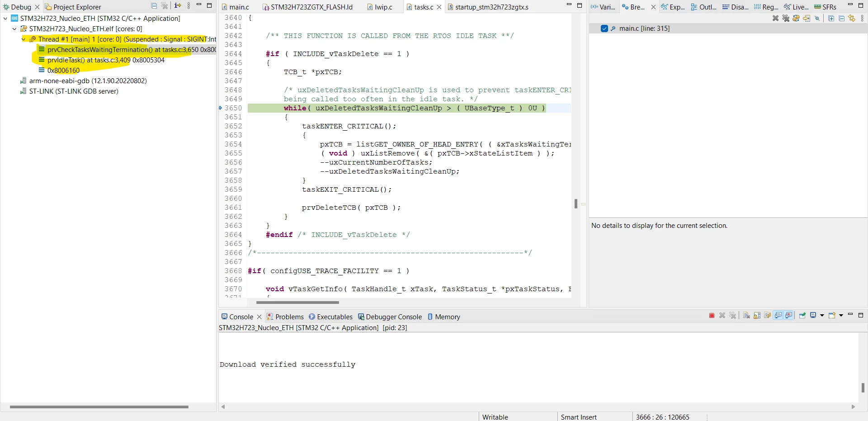Collapse the Thread #1 main node

coord(24,39)
